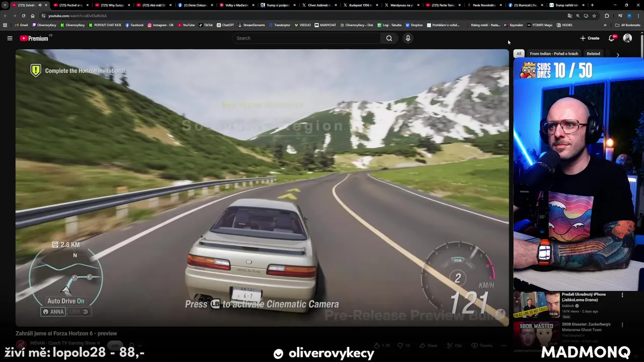644x362 pixels.
Task: Open the YouTube hamburger guide menu
Action: coord(10,38)
